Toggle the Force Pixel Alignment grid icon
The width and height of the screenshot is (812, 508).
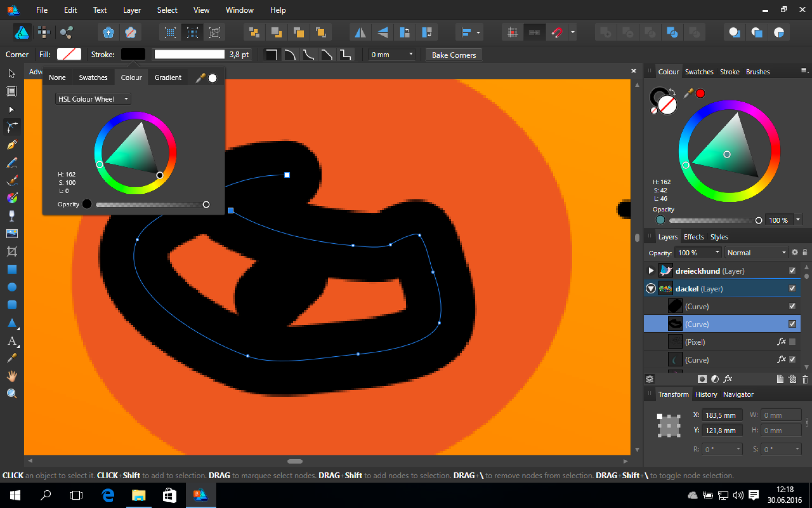point(512,32)
